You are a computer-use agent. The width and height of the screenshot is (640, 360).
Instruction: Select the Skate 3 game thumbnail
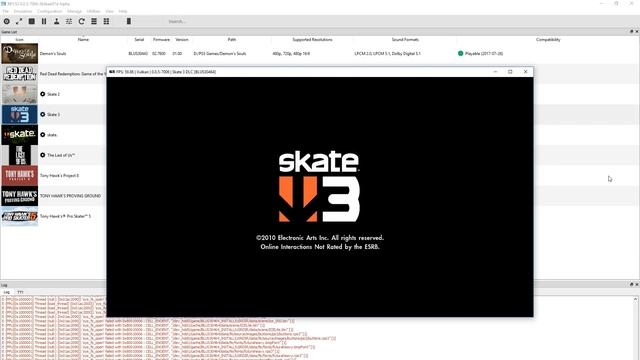tap(20, 115)
